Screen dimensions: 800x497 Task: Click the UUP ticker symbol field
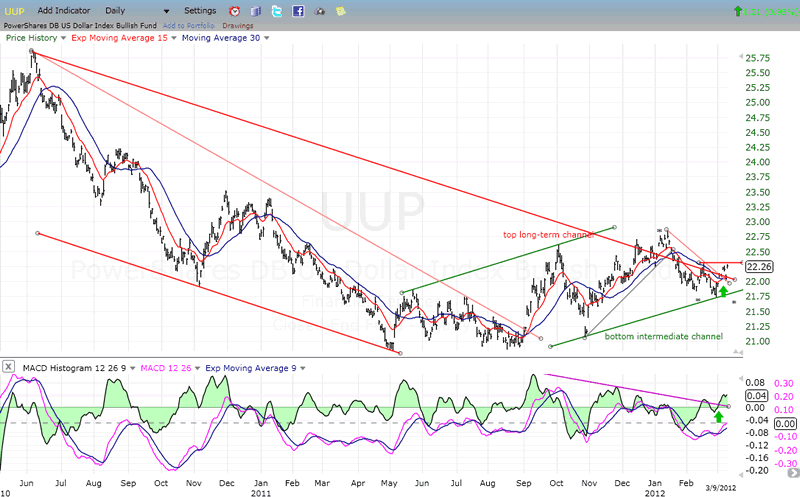click(x=14, y=10)
